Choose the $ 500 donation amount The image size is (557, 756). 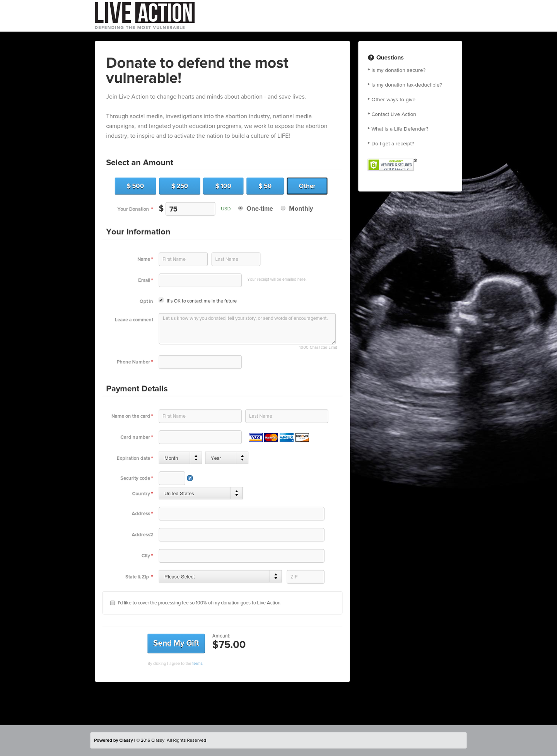point(135,186)
